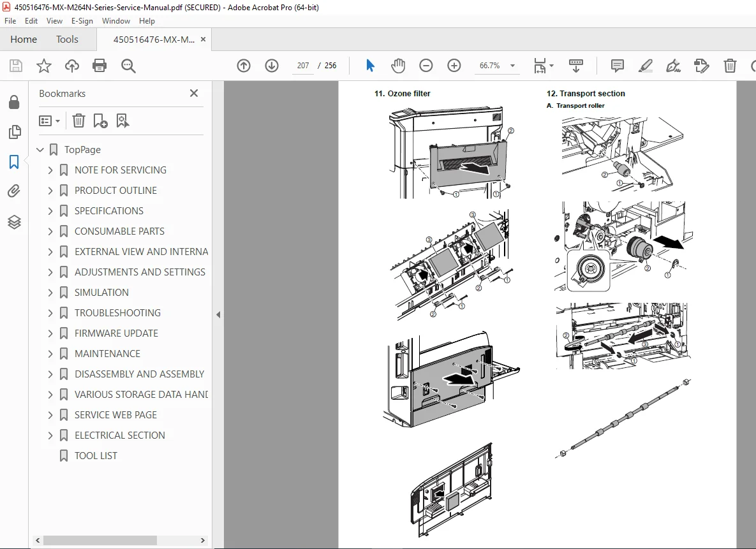Add a sticky note comment
This screenshot has height=549, width=756.
[617, 66]
